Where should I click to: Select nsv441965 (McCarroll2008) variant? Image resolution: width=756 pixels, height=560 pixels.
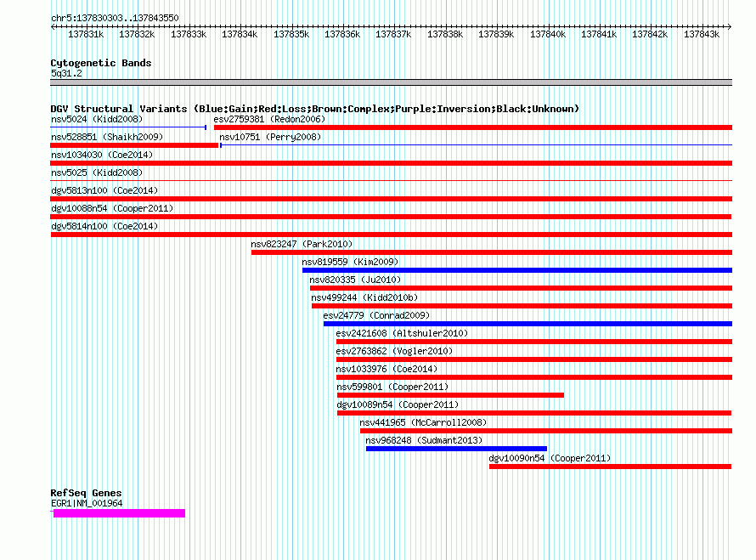423,422
